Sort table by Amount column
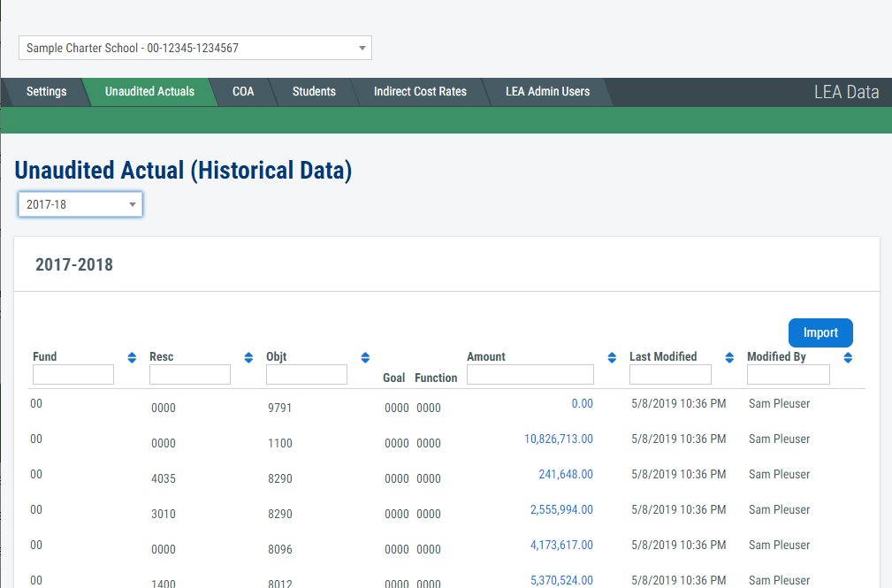The width and height of the screenshot is (892, 588). [x=612, y=357]
